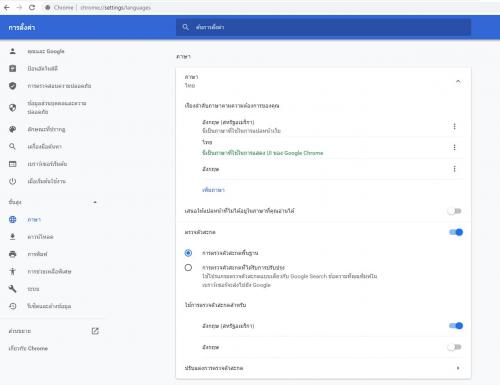Screen dimensions: 500x385
Task: Enable spell check for plain English
Action: click(x=455, y=347)
